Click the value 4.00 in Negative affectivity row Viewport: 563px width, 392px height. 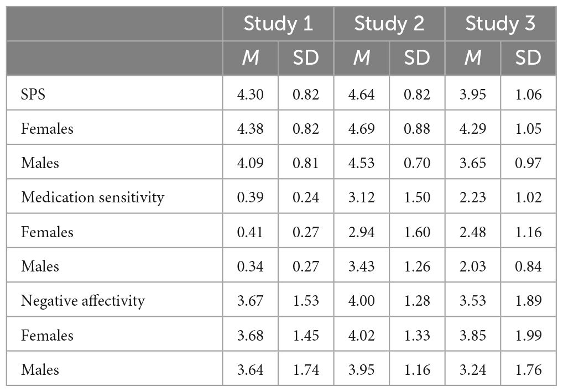coord(361,301)
